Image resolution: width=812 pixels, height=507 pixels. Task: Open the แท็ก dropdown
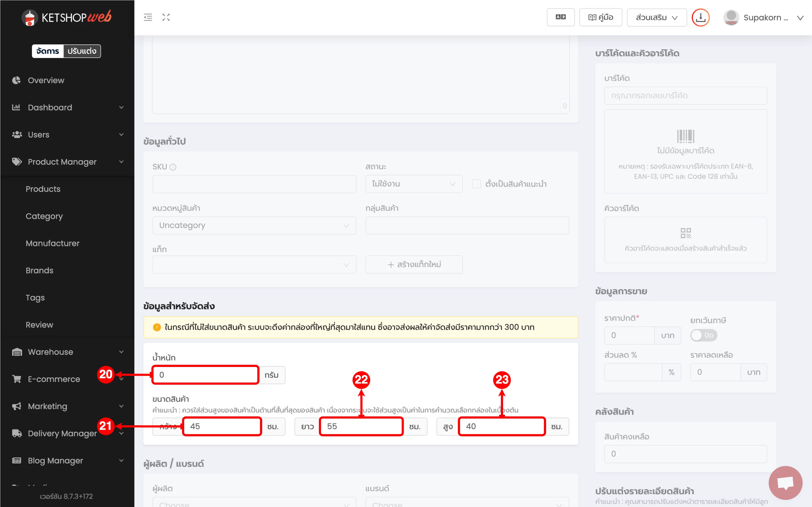pyautogui.click(x=254, y=265)
